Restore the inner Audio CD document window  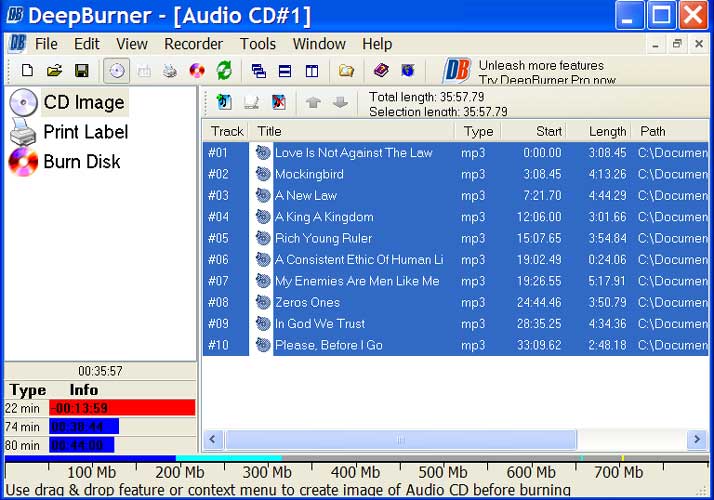677,44
